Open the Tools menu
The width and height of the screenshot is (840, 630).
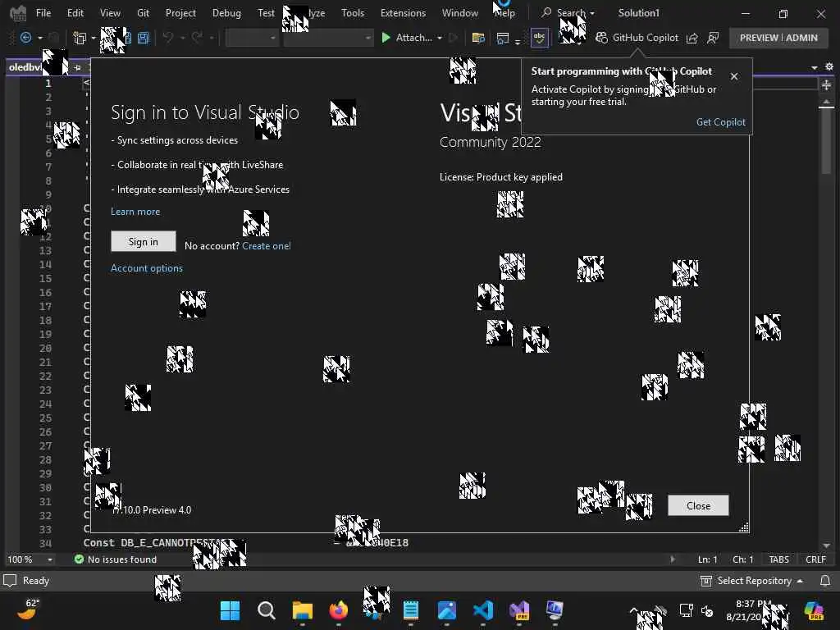click(x=353, y=13)
